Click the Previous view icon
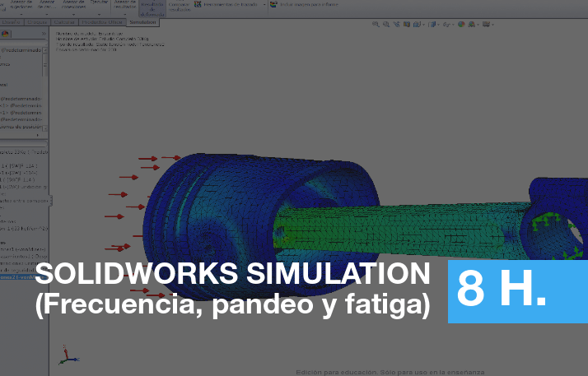588x376 pixels. pyautogui.click(x=396, y=25)
